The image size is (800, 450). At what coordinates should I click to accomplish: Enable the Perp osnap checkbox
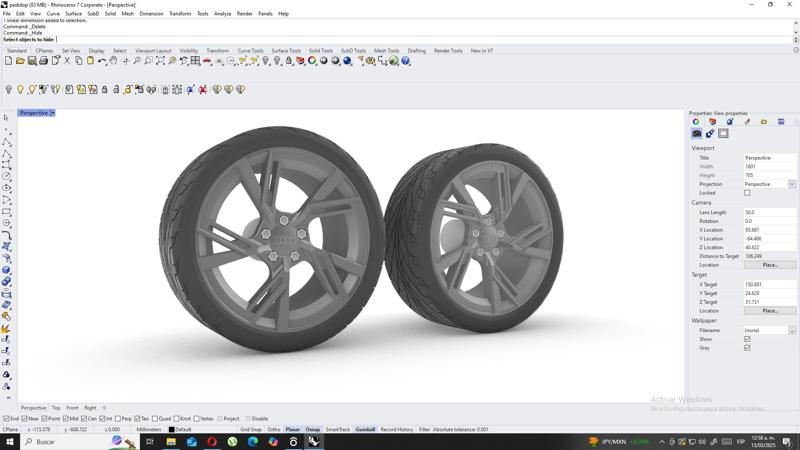(118, 419)
